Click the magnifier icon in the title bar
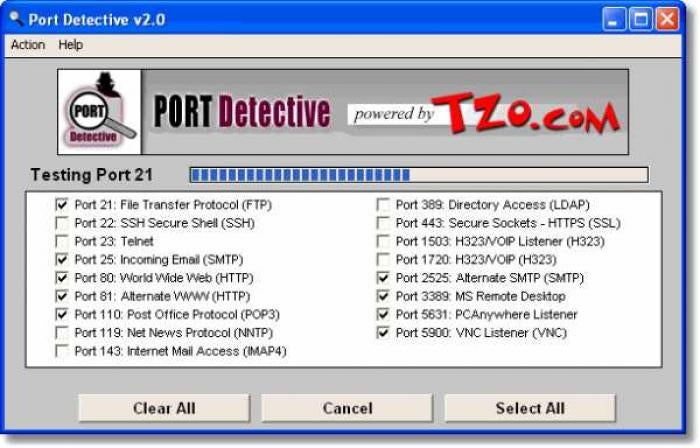The width and height of the screenshot is (700, 448). pyautogui.click(x=16, y=19)
